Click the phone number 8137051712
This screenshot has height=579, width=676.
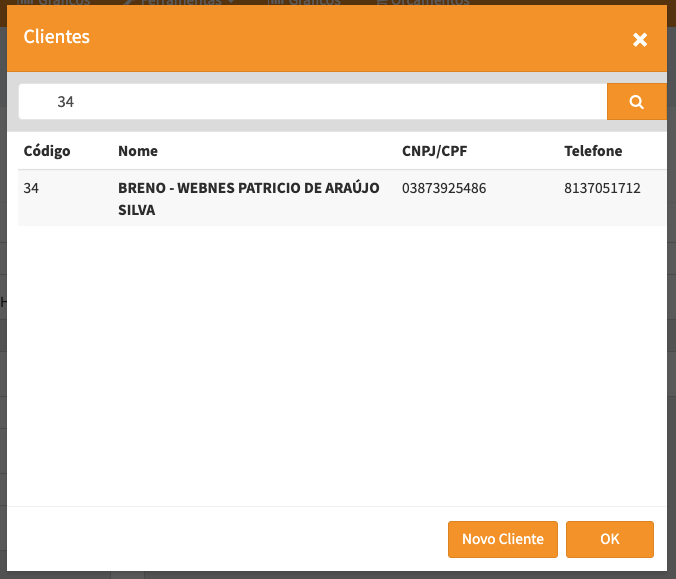pos(602,188)
